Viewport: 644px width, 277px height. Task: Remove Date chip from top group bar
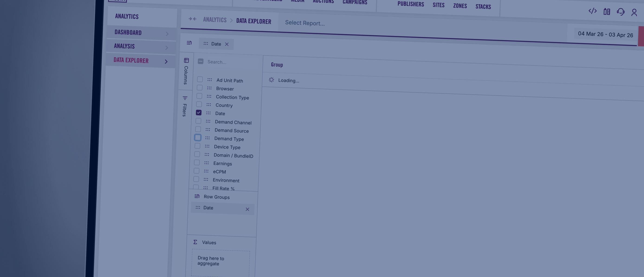[x=227, y=44]
